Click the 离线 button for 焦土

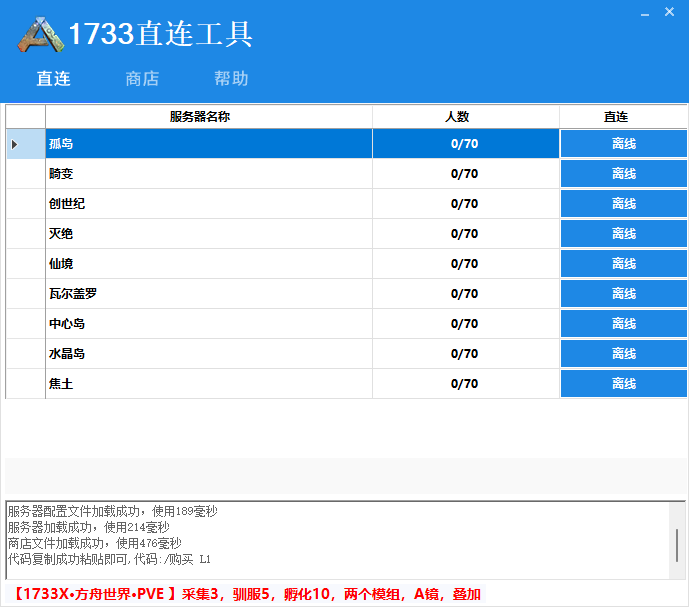(x=624, y=384)
